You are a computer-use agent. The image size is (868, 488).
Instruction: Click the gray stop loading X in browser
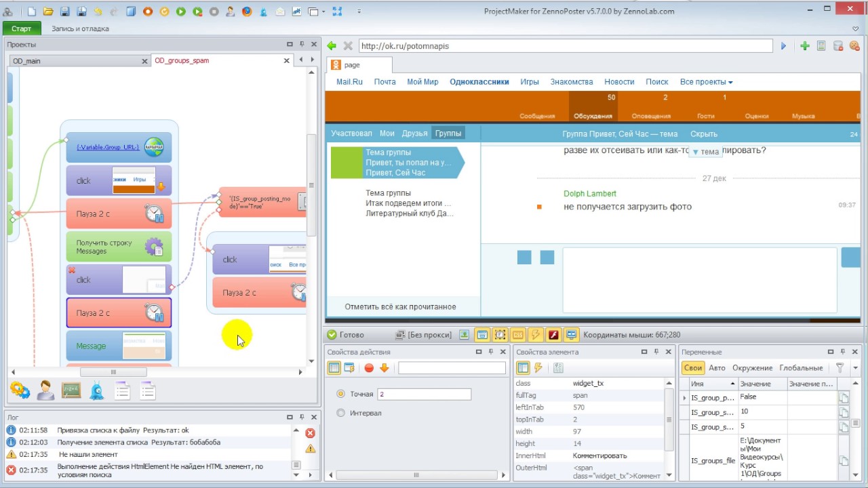click(348, 46)
